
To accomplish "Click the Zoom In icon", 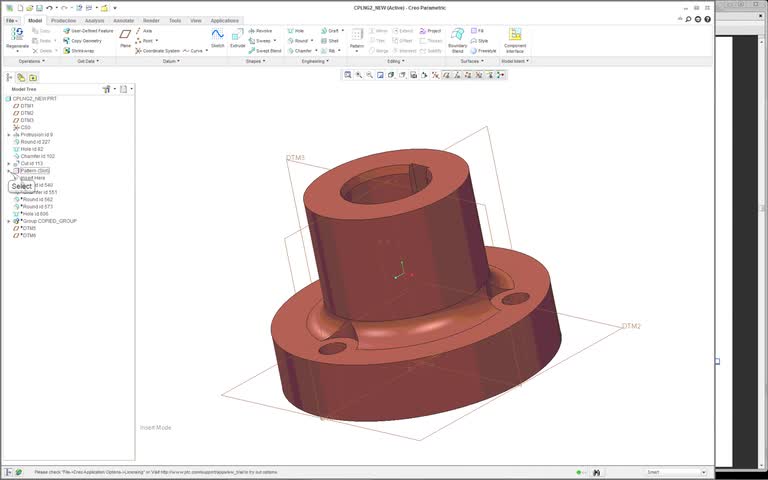I will pyautogui.click(x=359, y=75).
